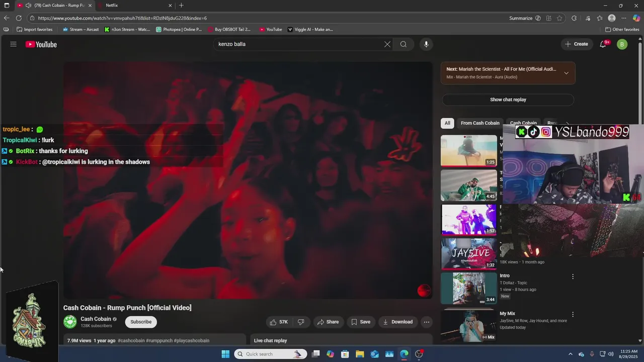Open browser profile icon
The width and height of the screenshot is (644, 362).
[612, 18]
